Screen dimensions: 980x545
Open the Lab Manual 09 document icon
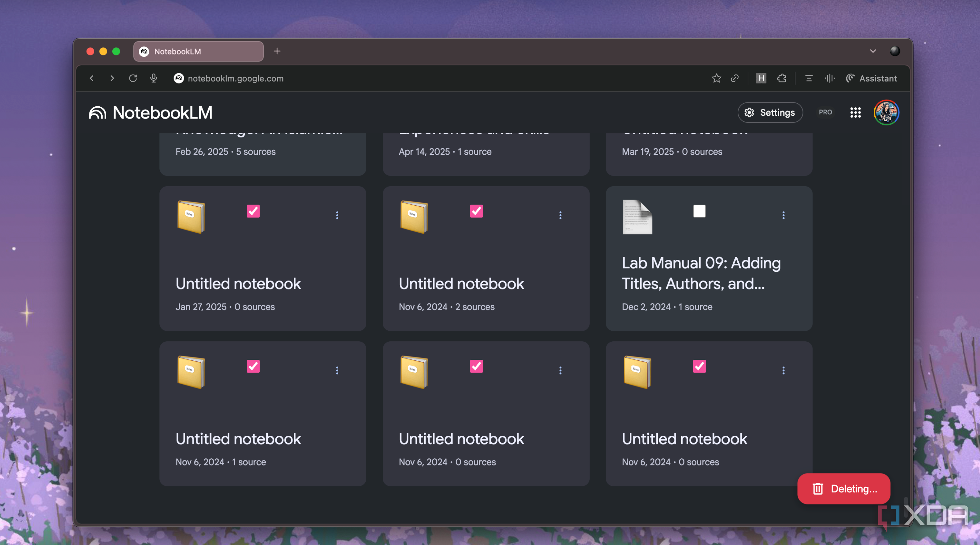coord(637,217)
